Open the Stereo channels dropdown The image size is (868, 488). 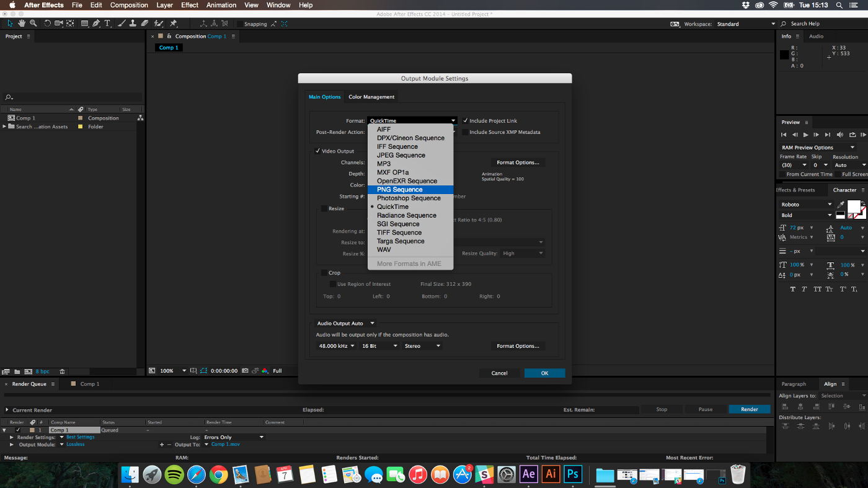coord(422,346)
